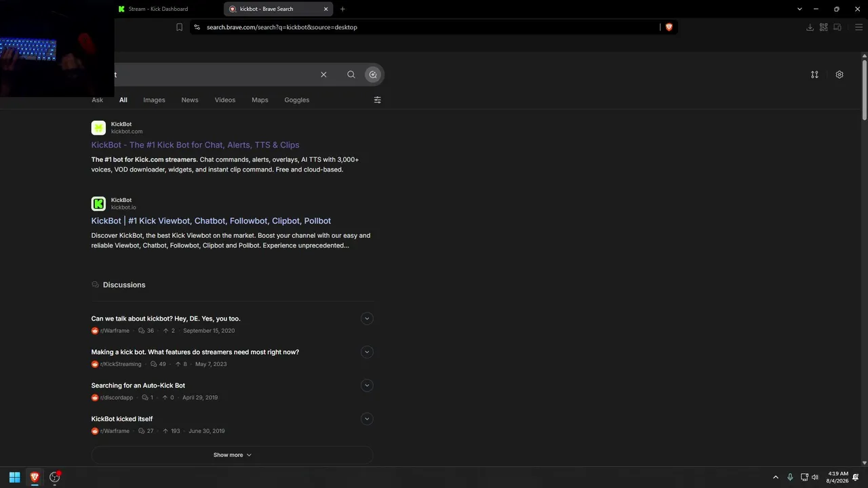Viewport: 868px width, 488px height.
Task: Click the Windows Start button
Action: 14,477
